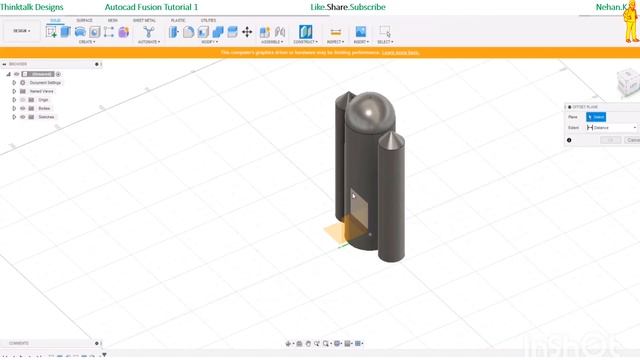
Task: Open the Extent Distance dropdown
Action: (611, 128)
